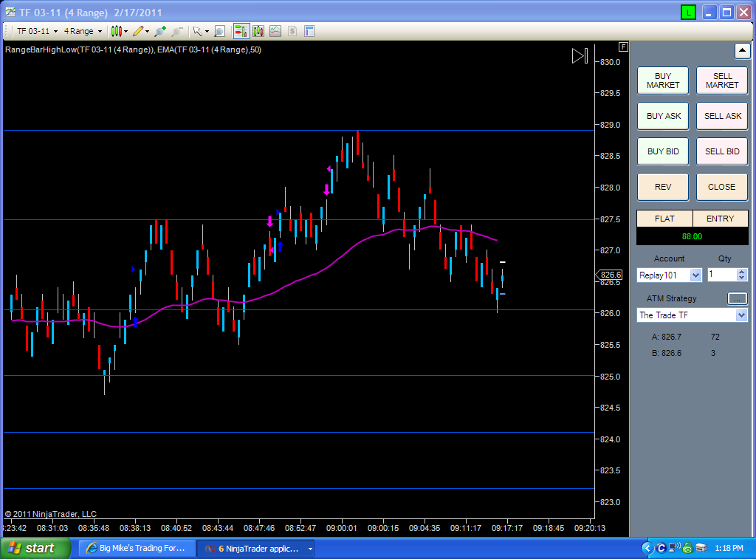
Task: Click the ENTRY header cell
Action: tap(721, 219)
